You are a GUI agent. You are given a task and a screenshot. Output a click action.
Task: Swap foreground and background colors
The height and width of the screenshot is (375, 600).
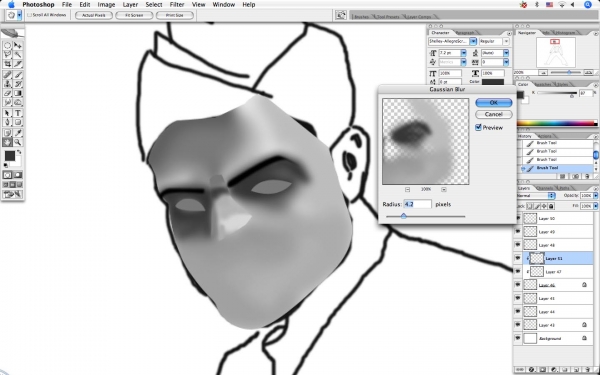[19, 152]
